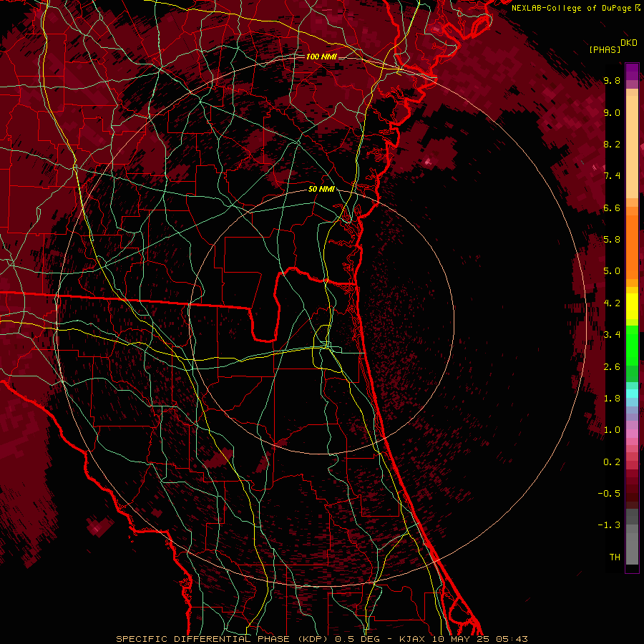The height and width of the screenshot is (644, 644).
Task: Click the '8.2' scale value
Action: pyautogui.click(x=612, y=144)
